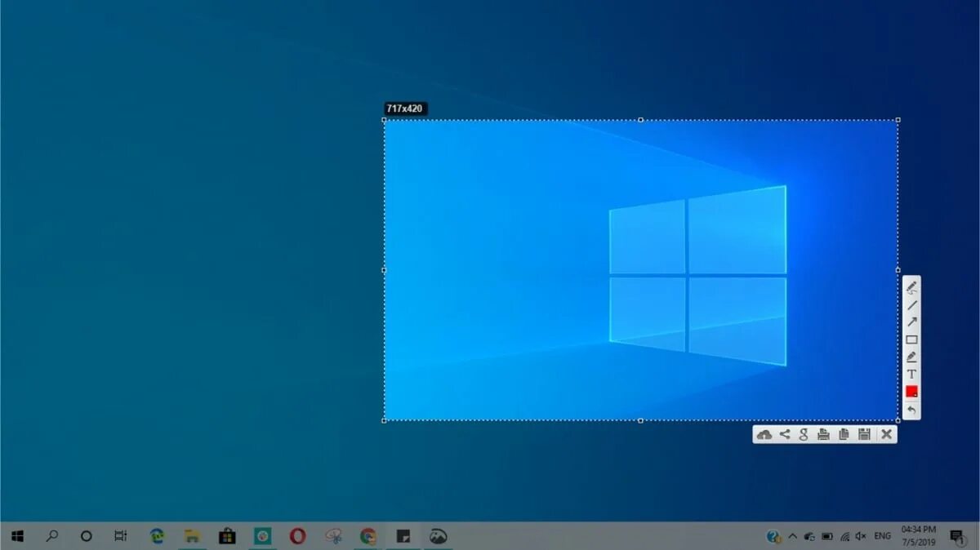Open Wi-Fi network settings icon
This screenshot has width=980, height=550.
[844, 536]
